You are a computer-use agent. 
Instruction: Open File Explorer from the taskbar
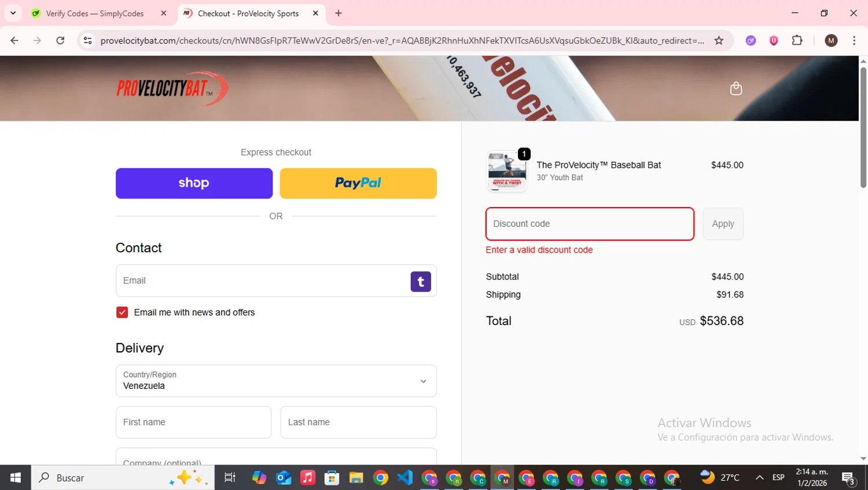point(356,478)
